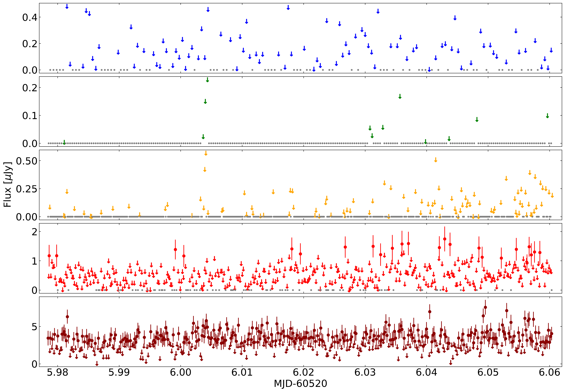Select the leftmost red data point with error bar

click(x=49, y=256)
